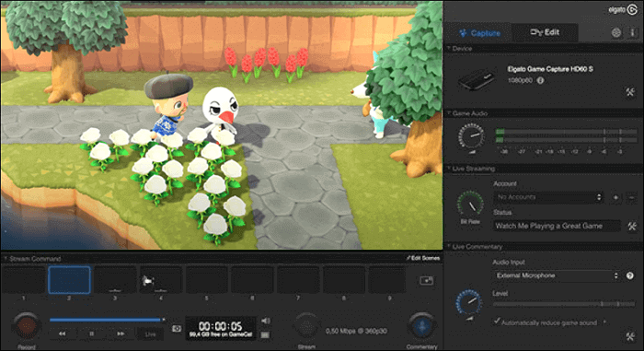Click the info icon beside the gear
The width and height of the screenshot is (644, 351).
632,33
